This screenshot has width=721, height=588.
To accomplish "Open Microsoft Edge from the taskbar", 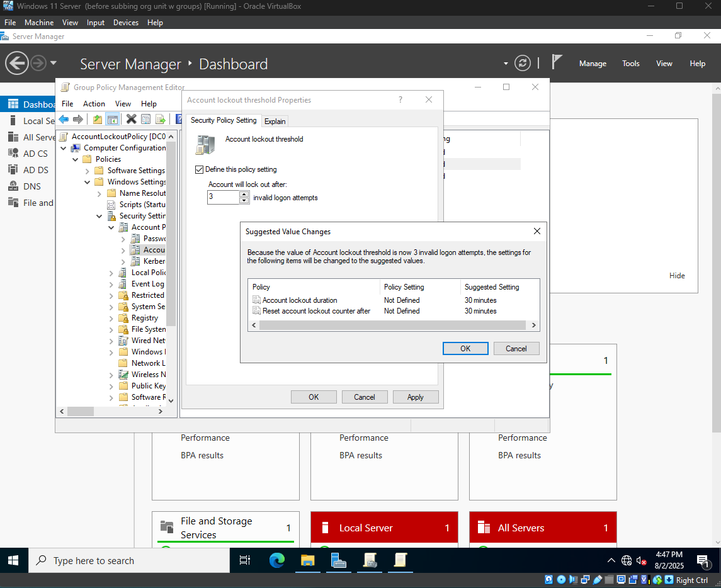I will coord(277,560).
